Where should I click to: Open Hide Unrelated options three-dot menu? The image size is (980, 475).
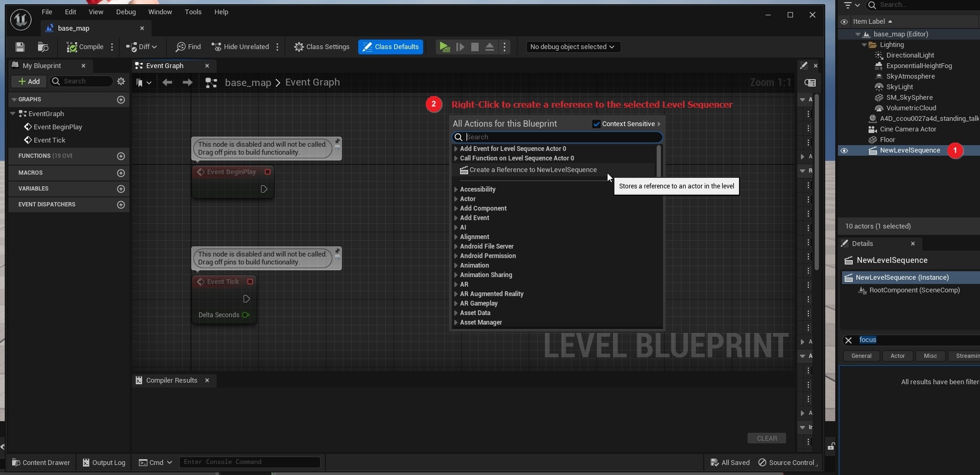click(x=277, y=47)
